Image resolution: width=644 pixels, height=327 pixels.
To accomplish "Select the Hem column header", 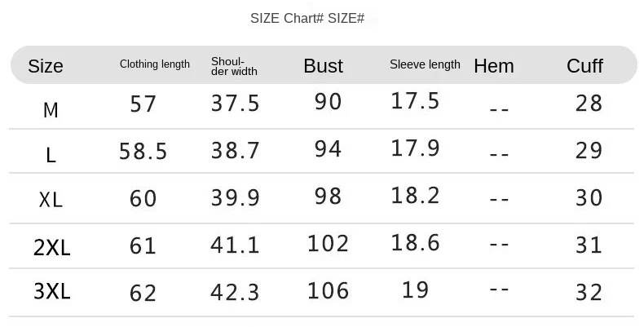I will 494,66.
